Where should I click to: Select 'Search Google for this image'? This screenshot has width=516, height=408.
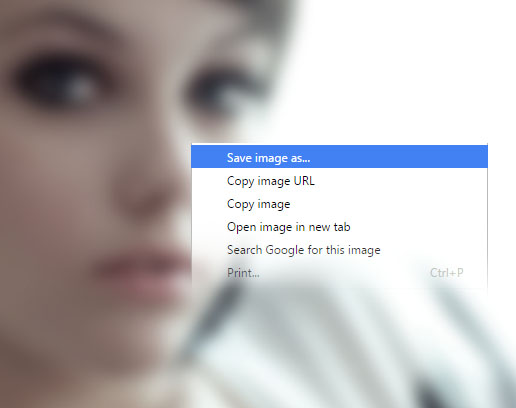point(339,249)
